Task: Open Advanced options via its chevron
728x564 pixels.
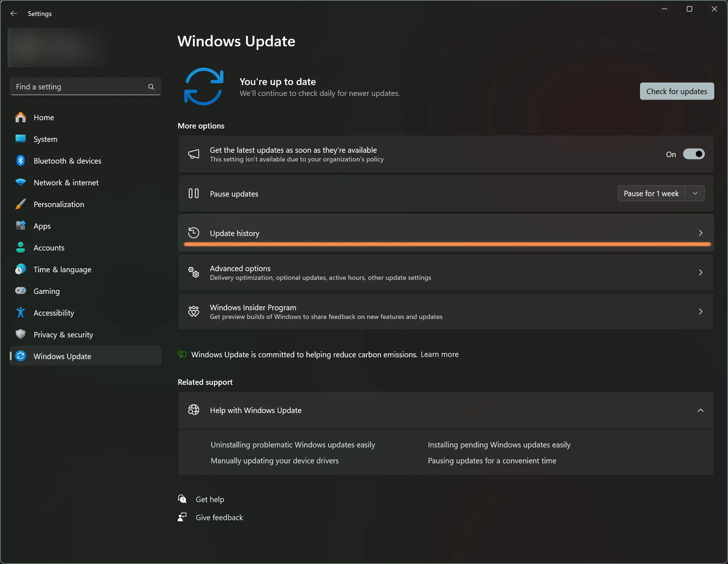Action: click(701, 272)
